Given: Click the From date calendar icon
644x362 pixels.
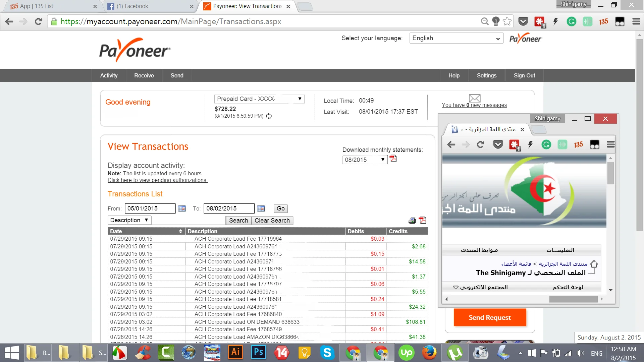Looking at the screenshot, I should pos(182,208).
